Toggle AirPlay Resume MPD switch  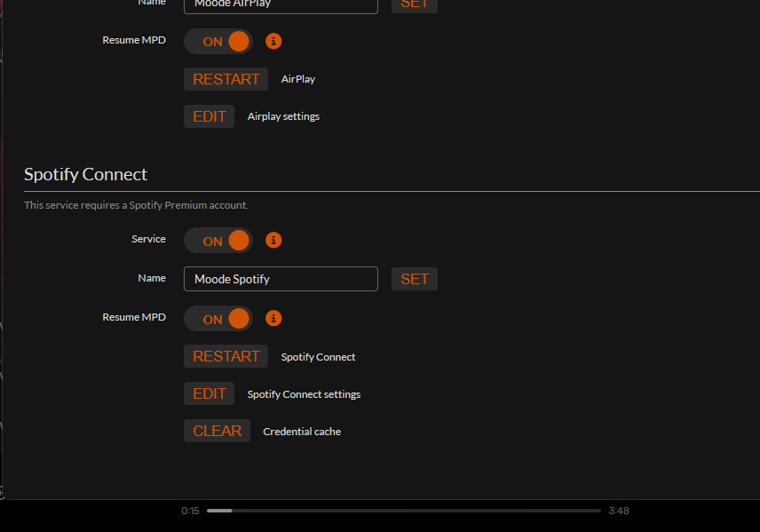click(x=218, y=41)
